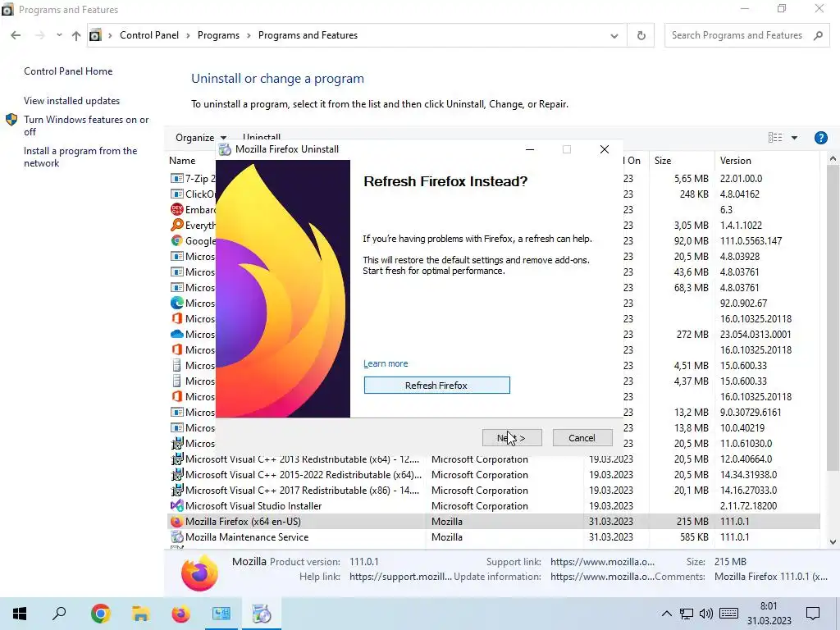Go back with the back arrow

point(16,35)
